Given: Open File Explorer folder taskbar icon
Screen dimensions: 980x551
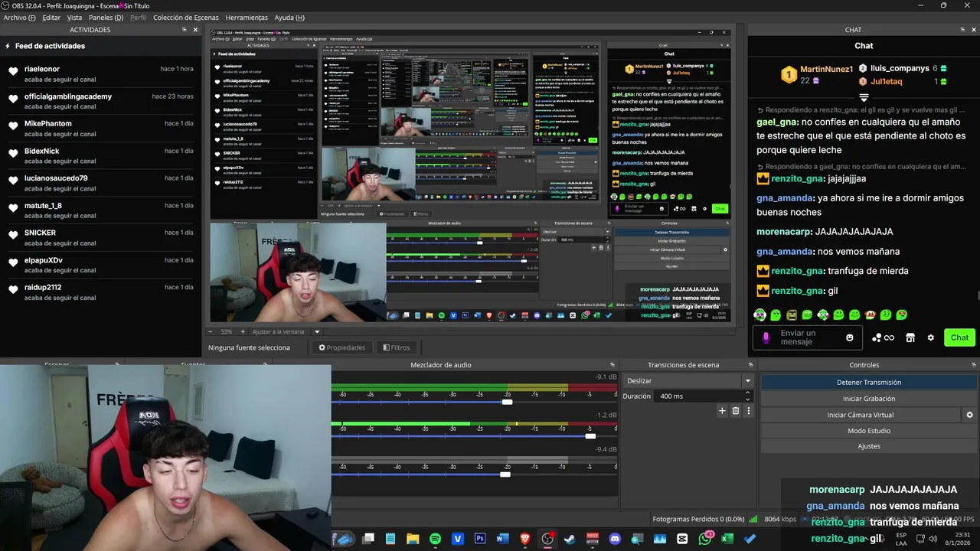Looking at the screenshot, I should tap(413, 539).
